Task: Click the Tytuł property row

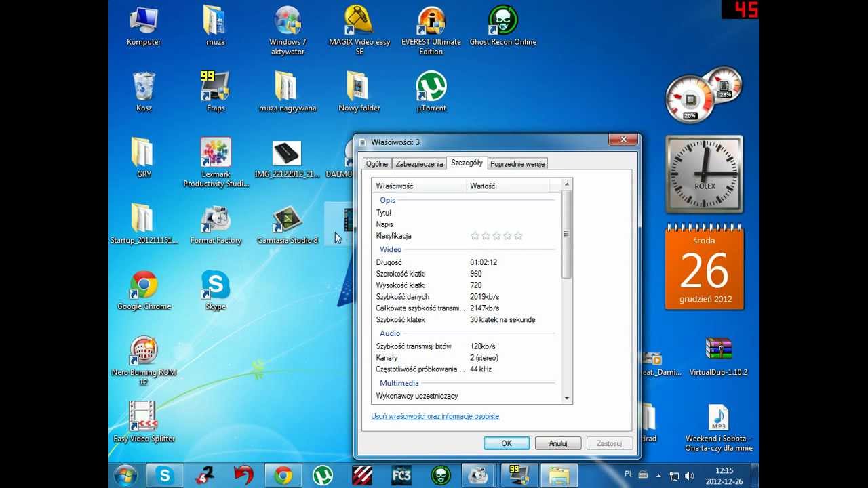Action: point(467,213)
